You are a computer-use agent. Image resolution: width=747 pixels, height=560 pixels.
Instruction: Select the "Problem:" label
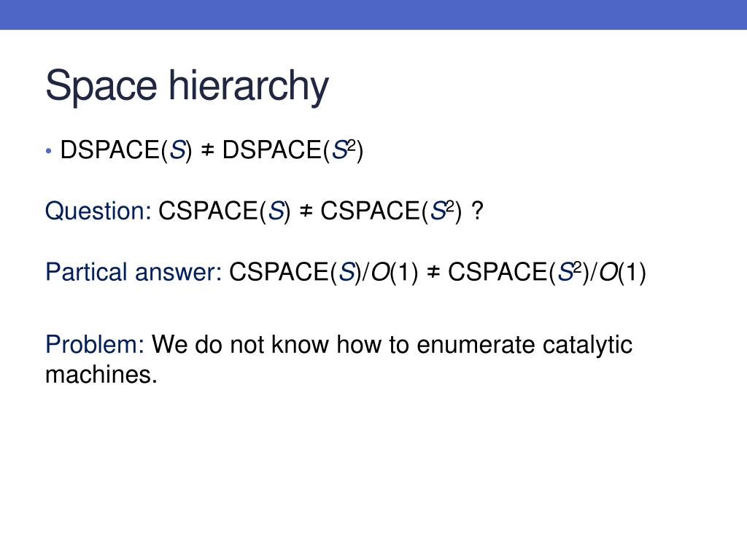(x=94, y=344)
